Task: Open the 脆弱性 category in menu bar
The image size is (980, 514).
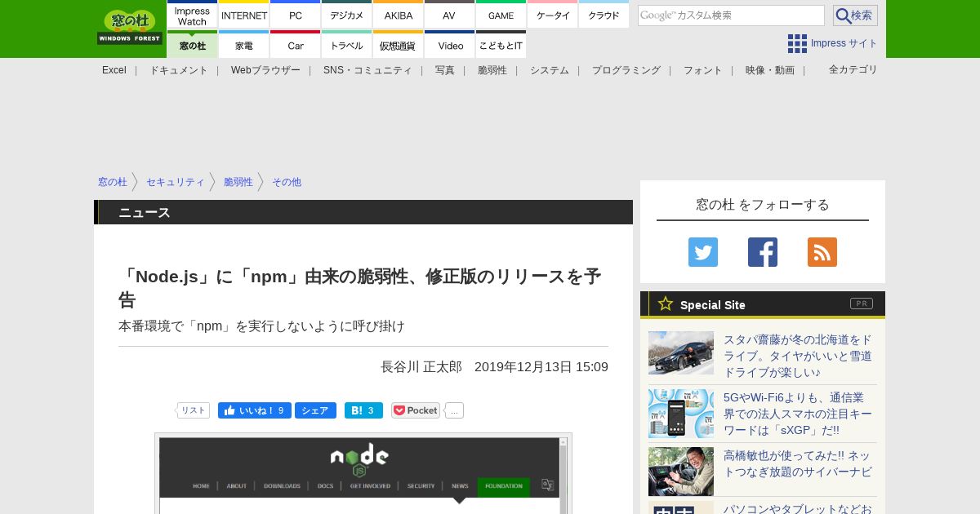Action: [492, 70]
